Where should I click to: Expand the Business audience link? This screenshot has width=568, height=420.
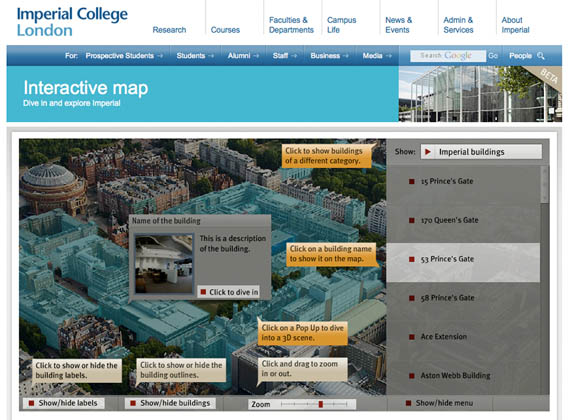pyautogui.click(x=329, y=56)
